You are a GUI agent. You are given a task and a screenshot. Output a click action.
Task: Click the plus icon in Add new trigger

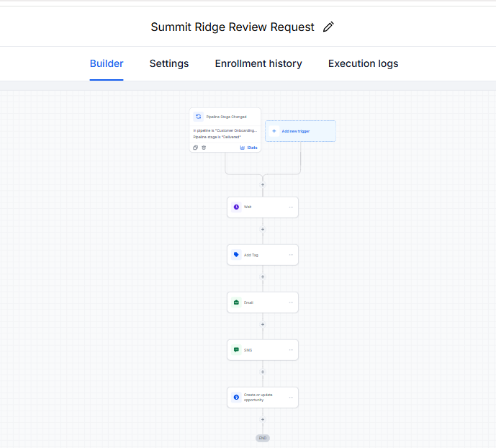point(274,131)
